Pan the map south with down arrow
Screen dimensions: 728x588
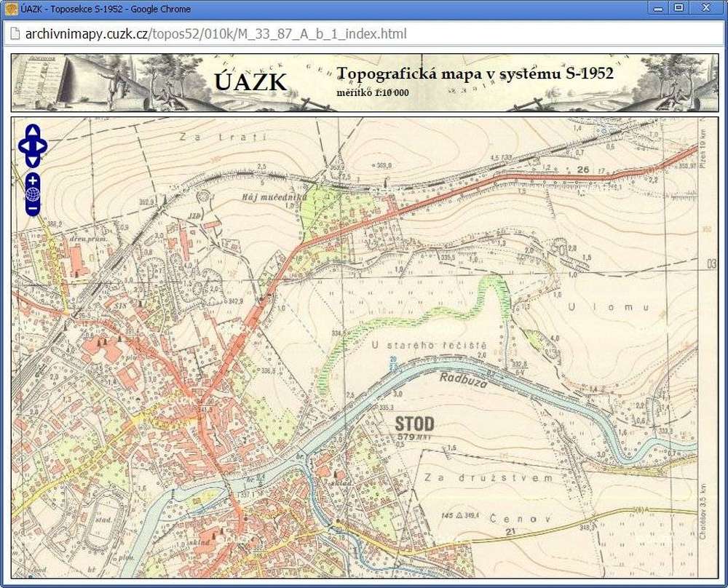click(x=33, y=159)
